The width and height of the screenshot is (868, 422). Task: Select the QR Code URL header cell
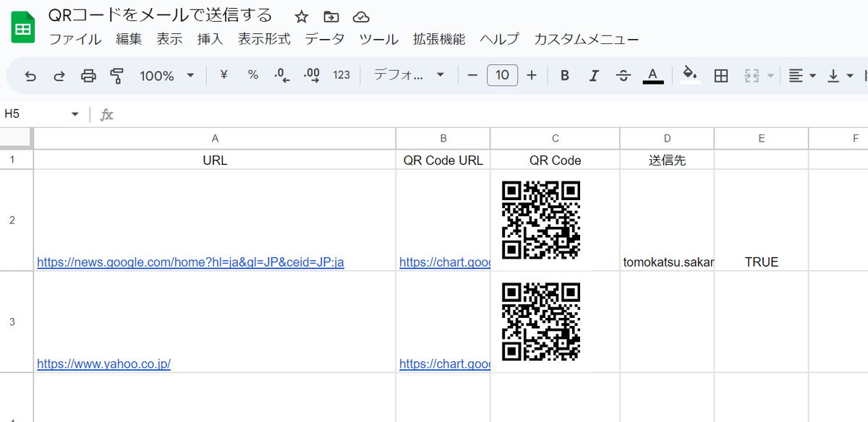[x=443, y=160]
